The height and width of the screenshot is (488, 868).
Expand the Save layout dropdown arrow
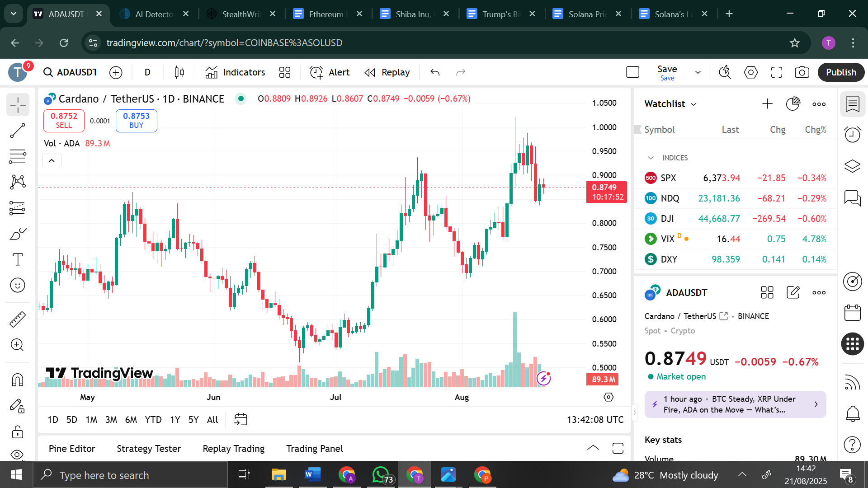point(698,72)
